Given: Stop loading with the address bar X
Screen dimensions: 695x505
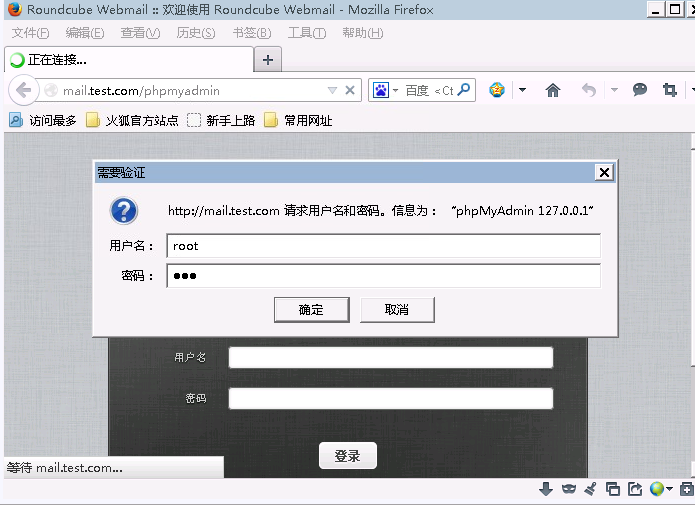Looking at the screenshot, I should pyautogui.click(x=350, y=90).
